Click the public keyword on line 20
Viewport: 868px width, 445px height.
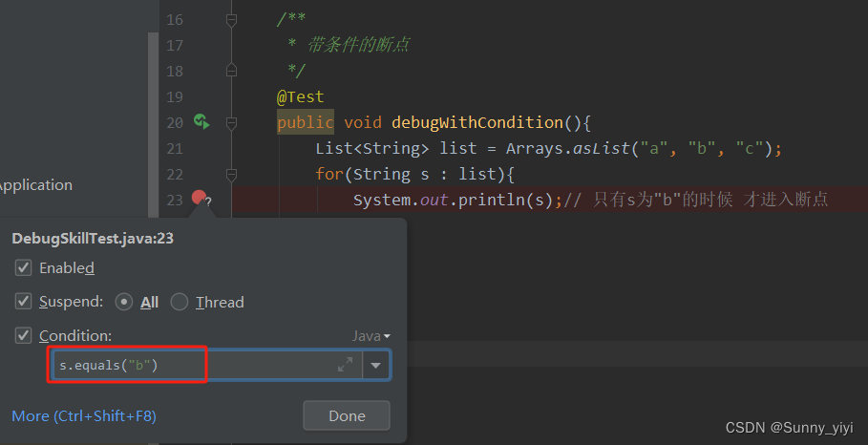coord(305,122)
